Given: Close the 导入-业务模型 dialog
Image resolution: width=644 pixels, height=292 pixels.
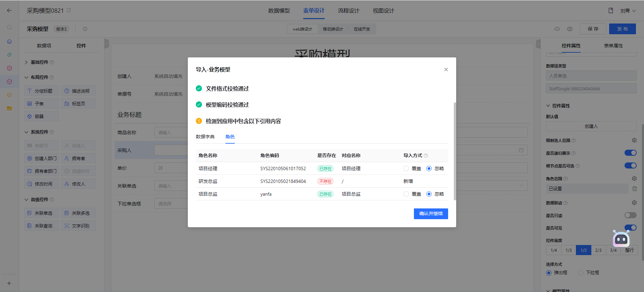Looking at the screenshot, I should [x=446, y=69].
